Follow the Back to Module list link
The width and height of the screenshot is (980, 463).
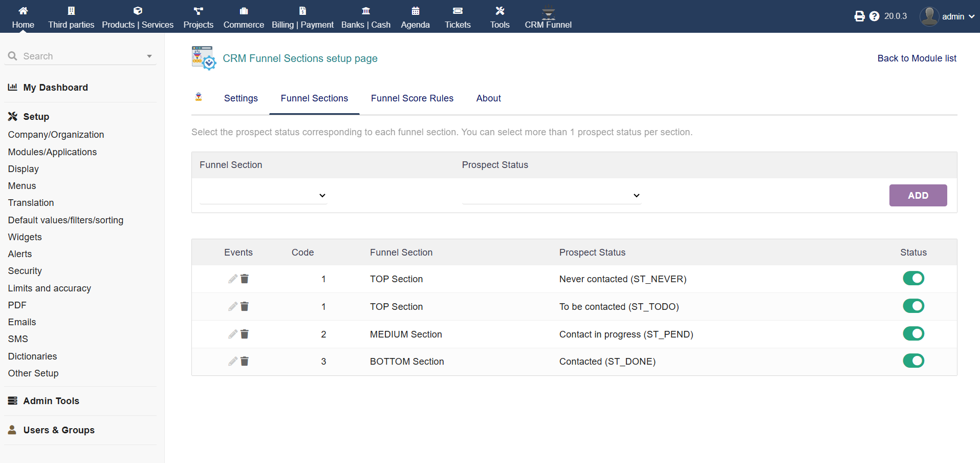tap(917, 58)
